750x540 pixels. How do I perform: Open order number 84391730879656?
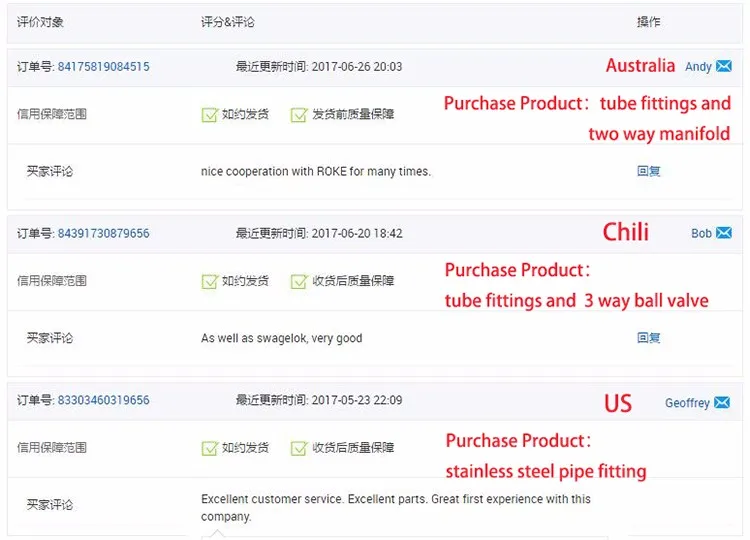point(103,234)
